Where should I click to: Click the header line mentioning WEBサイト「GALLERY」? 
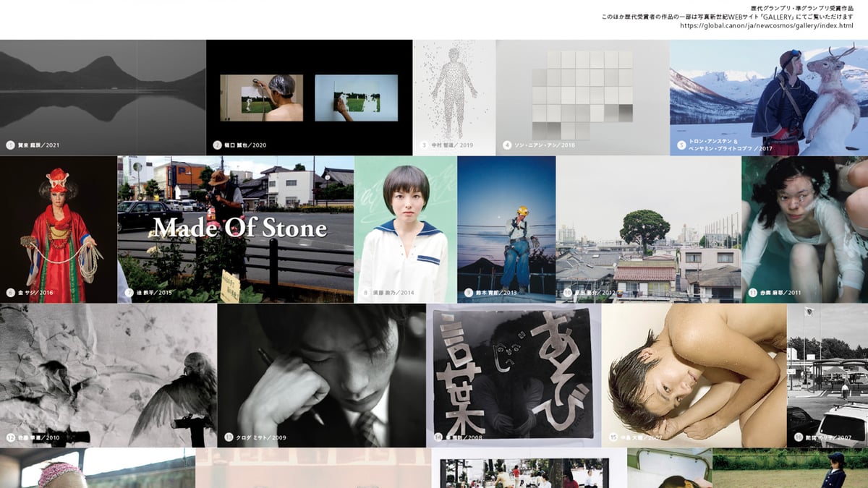tap(728, 17)
